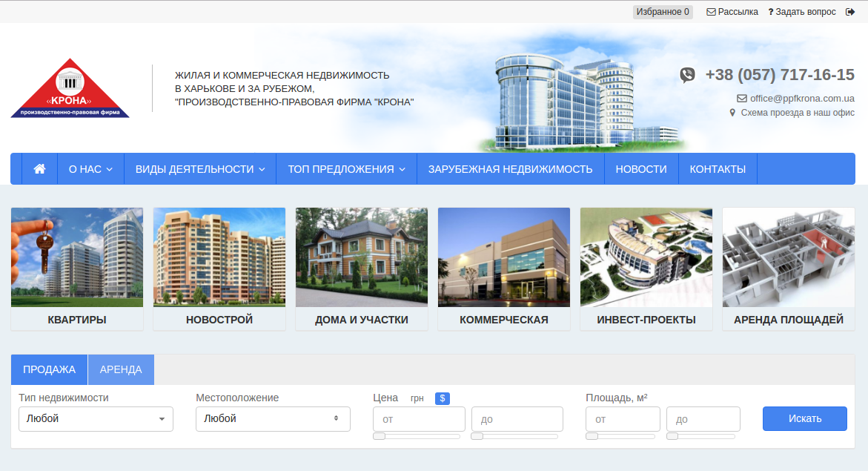Open the КОНТАКТЫ menu item
Viewport: 868px width, 471px height.
pos(718,169)
